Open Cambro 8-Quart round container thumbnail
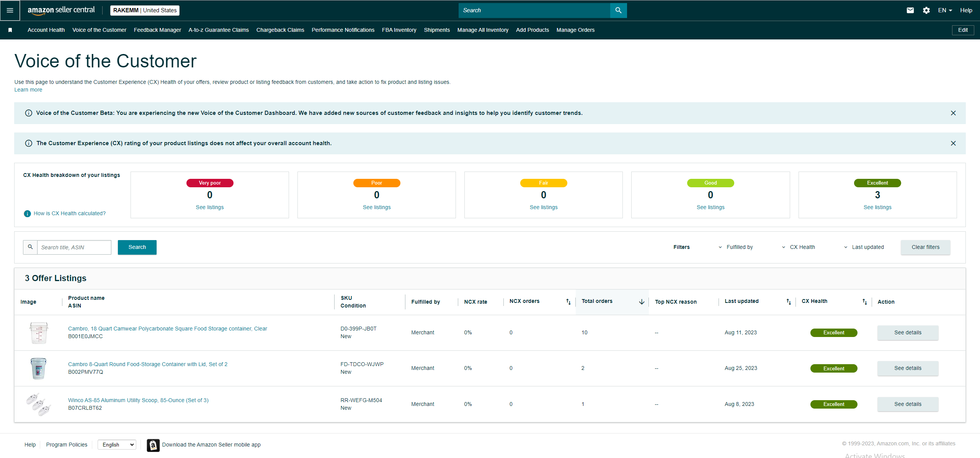Image resolution: width=980 pixels, height=458 pixels. (38, 368)
